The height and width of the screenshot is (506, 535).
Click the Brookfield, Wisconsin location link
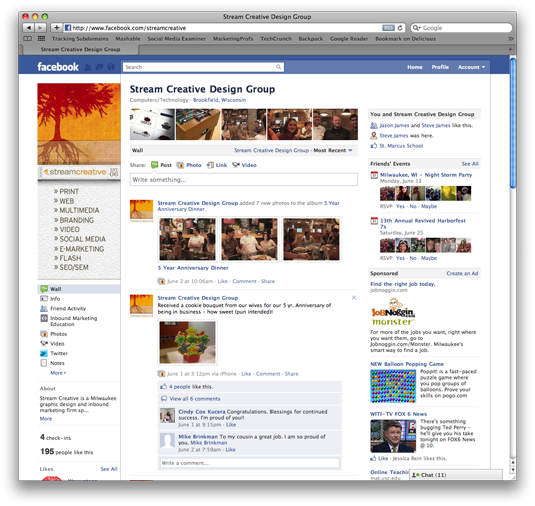click(x=219, y=100)
